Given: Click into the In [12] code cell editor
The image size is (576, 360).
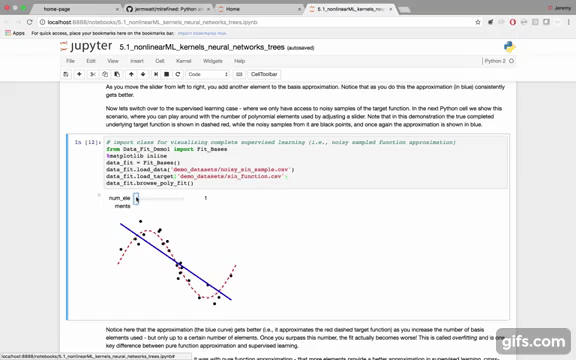Looking at the screenshot, I should [x=306, y=162].
